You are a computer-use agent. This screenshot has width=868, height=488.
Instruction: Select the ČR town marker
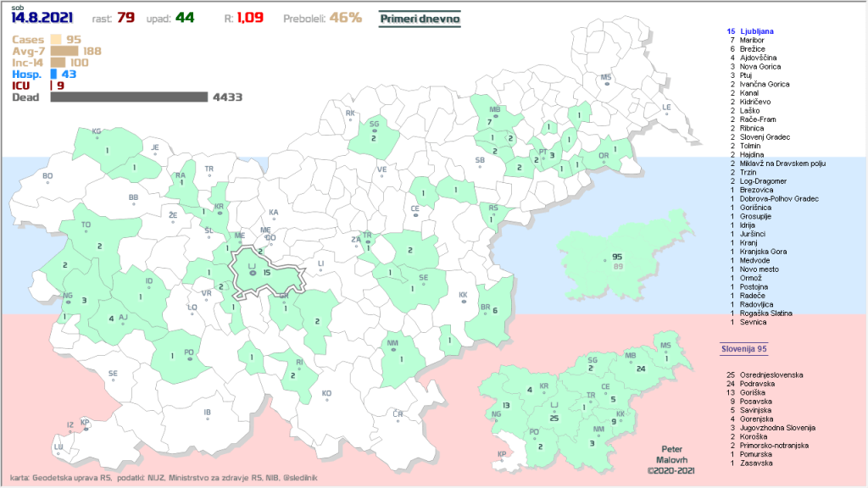398,418
